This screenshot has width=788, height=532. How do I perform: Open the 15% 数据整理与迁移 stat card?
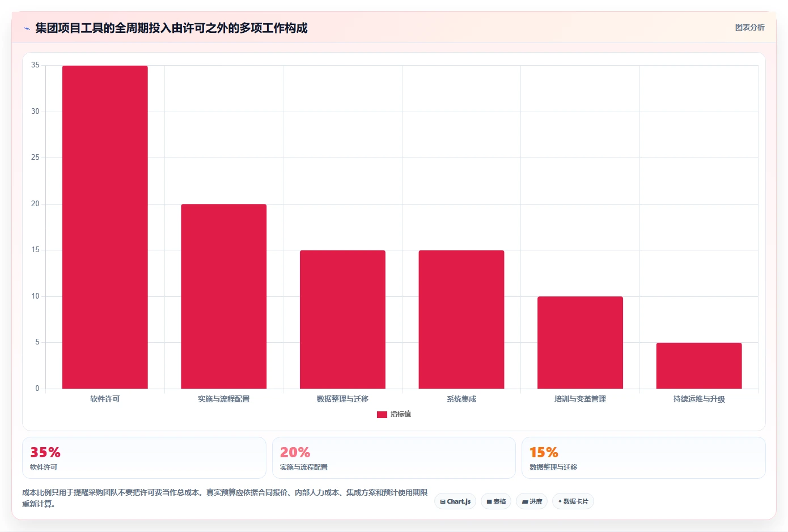pyautogui.click(x=643, y=458)
